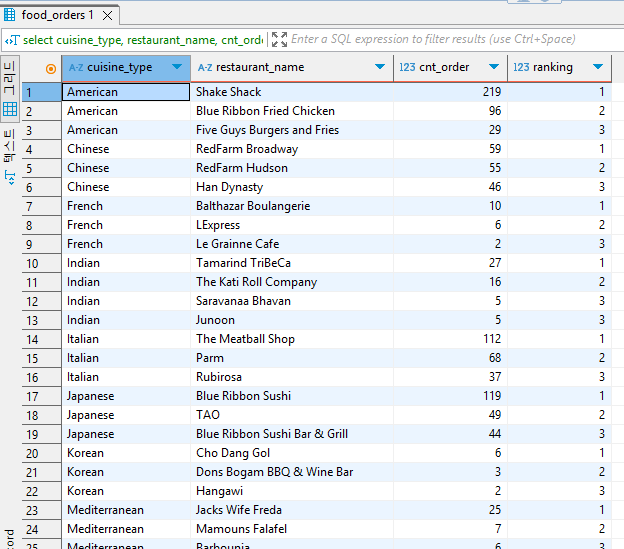The width and height of the screenshot is (624, 549).
Task: Click cell 'Mamouns Falafel'
Action: click(x=292, y=529)
